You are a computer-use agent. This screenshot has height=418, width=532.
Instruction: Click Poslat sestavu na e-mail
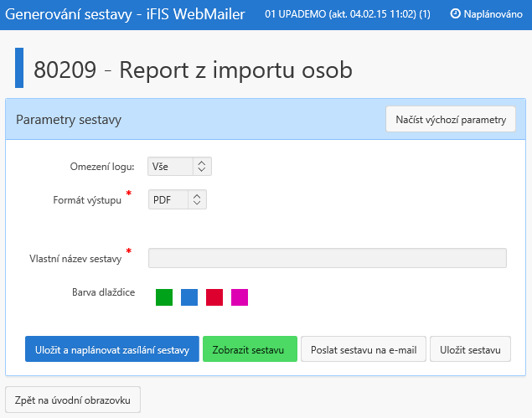(364, 349)
